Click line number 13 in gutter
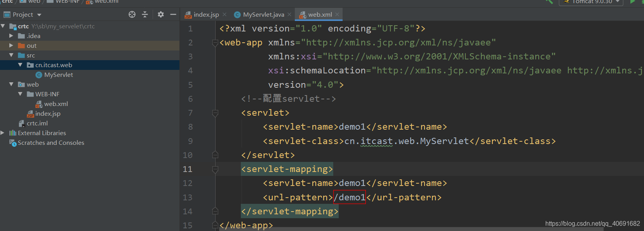 [188, 197]
